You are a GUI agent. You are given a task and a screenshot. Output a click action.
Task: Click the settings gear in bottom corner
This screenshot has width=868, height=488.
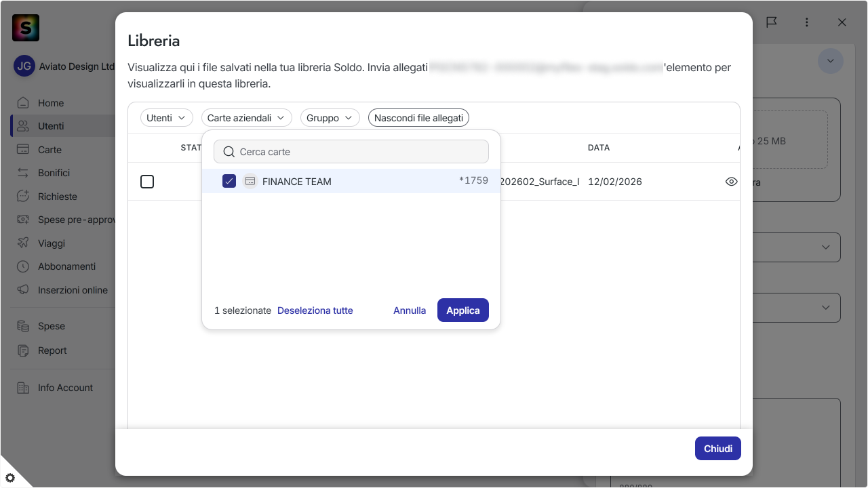tap(10, 478)
